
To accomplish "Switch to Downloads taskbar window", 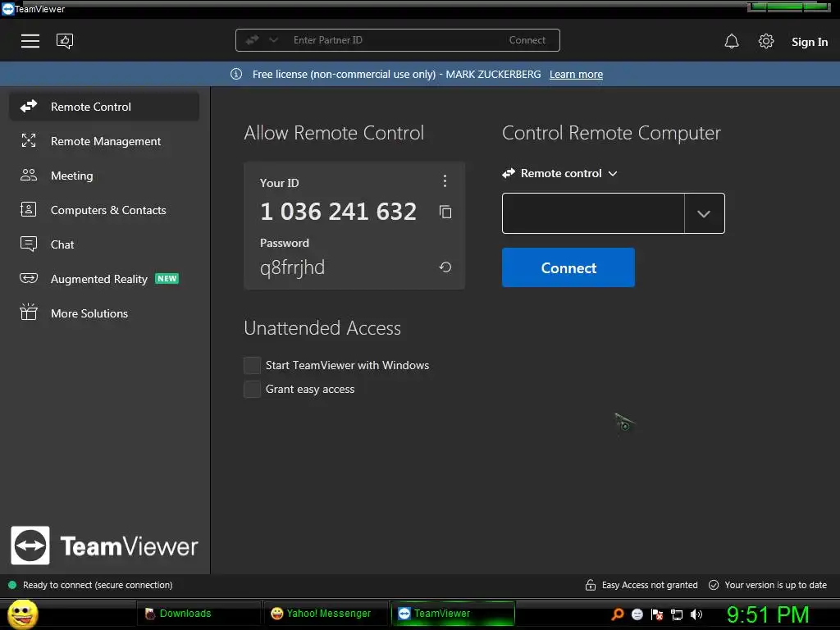I will pyautogui.click(x=199, y=614).
